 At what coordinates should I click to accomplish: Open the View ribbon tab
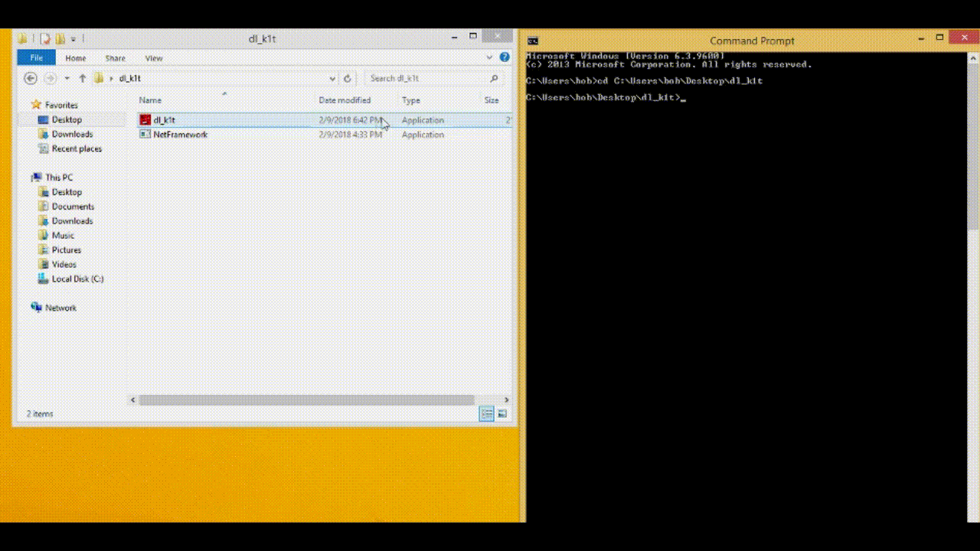pyautogui.click(x=154, y=58)
